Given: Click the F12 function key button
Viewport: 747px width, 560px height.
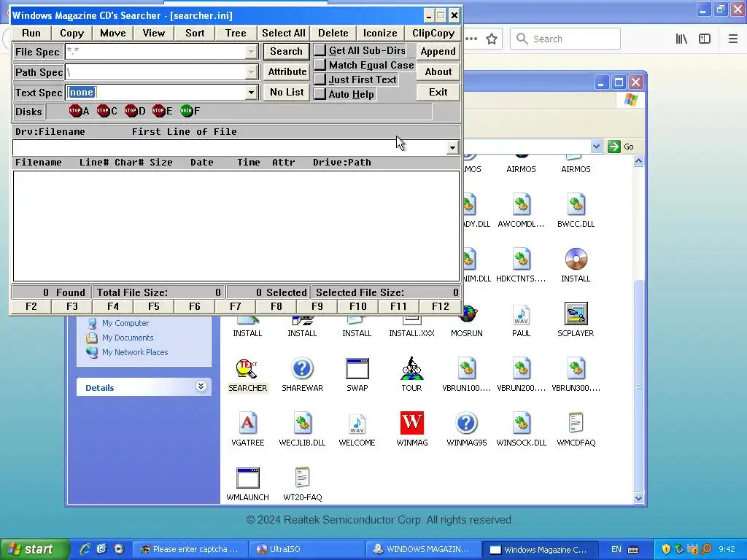Looking at the screenshot, I should (x=440, y=306).
